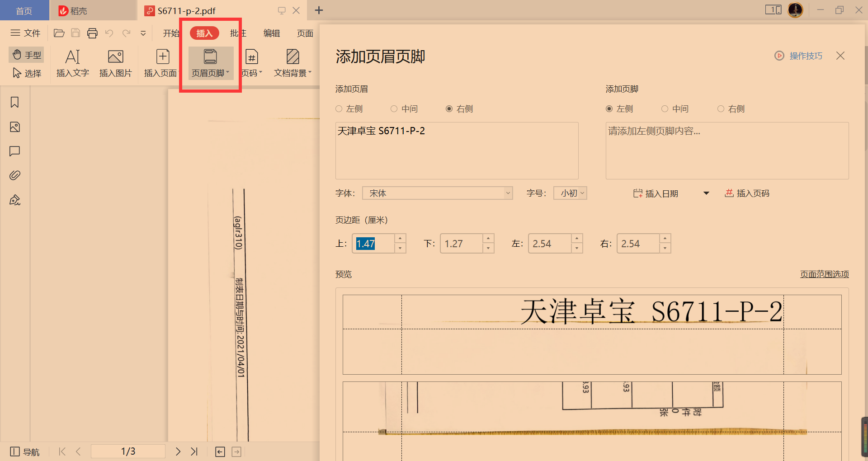Add a new tab with plus button
The height and width of the screenshot is (461, 868).
tap(319, 10)
